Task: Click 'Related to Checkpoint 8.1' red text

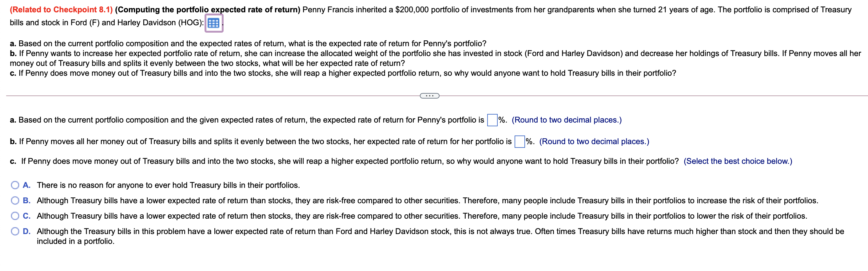Action: coord(61,10)
